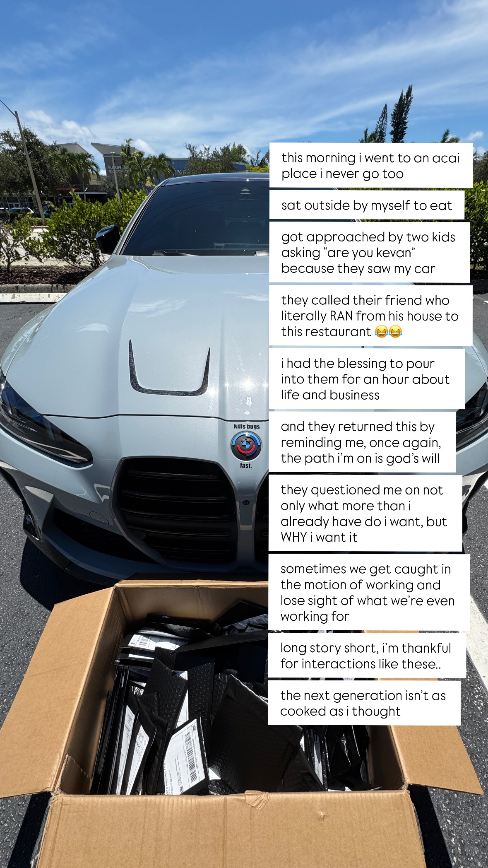Screen dimensions: 488x868
Task: Tap the caption 'the next generation isn't as cooked'
Action: click(x=364, y=703)
